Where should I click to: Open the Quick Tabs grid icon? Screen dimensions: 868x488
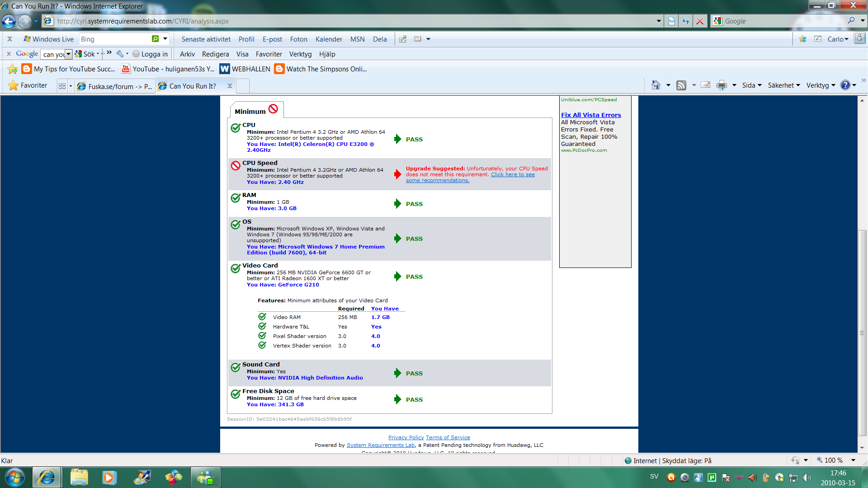tap(62, 86)
